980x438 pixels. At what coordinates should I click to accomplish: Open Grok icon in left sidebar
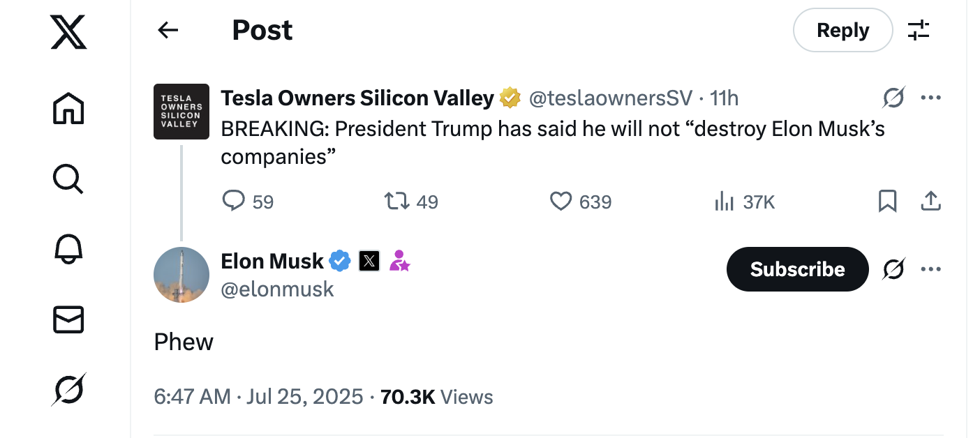[x=68, y=389]
